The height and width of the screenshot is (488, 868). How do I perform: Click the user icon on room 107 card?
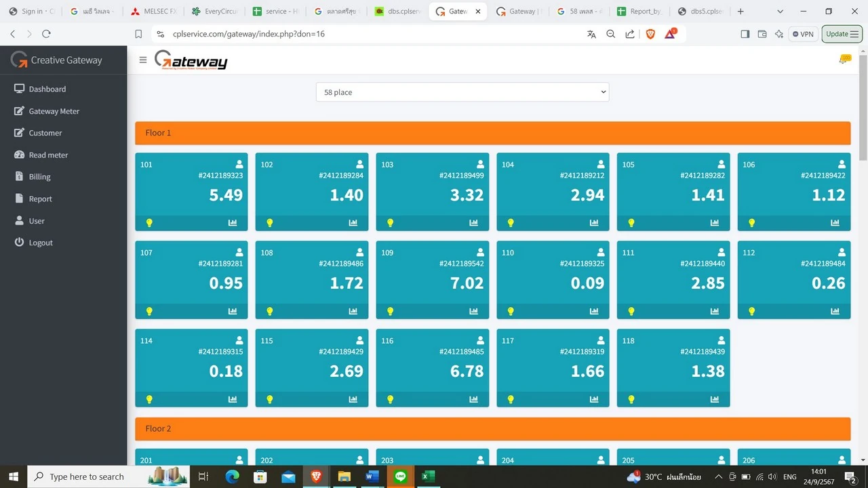(x=239, y=252)
